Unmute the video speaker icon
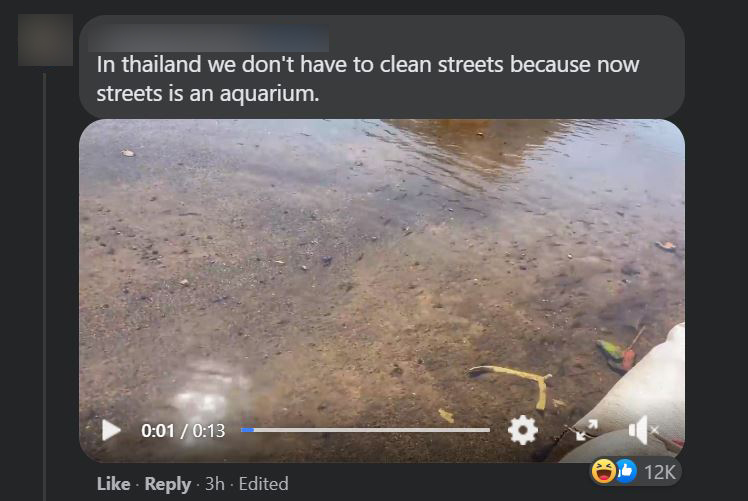 [x=643, y=430]
